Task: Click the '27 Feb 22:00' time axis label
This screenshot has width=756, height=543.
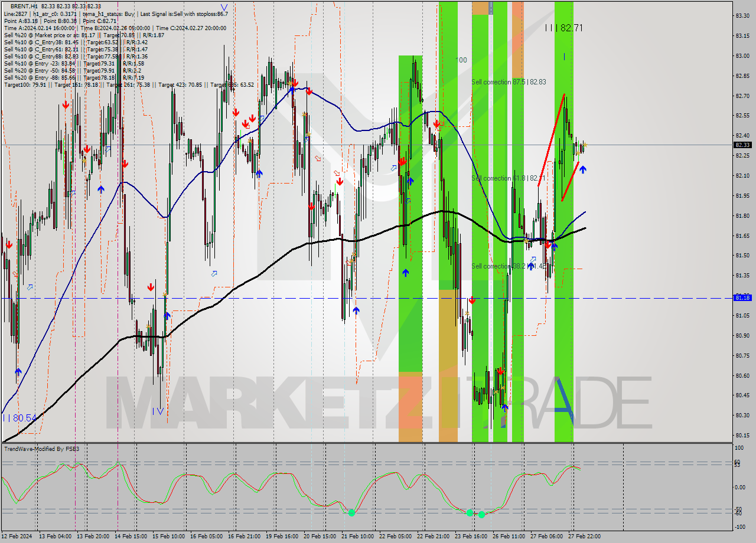Action: [584, 537]
